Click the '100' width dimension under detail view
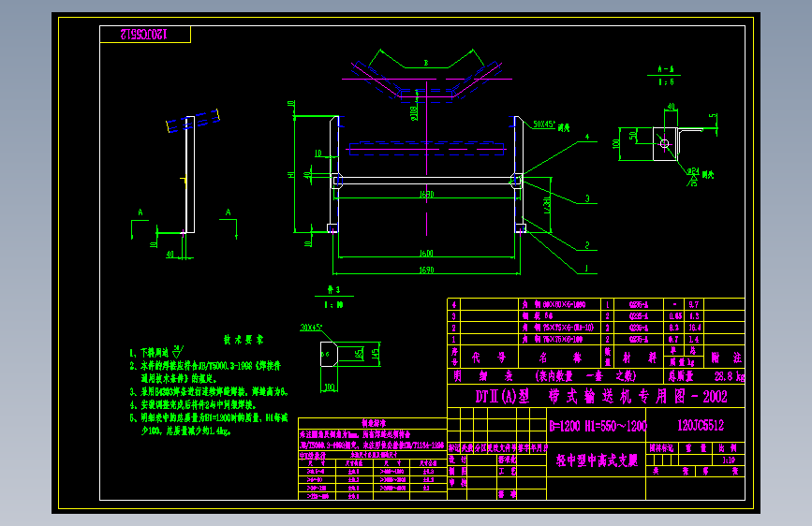Viewport: 812px width, 526px height. point(330,387)
